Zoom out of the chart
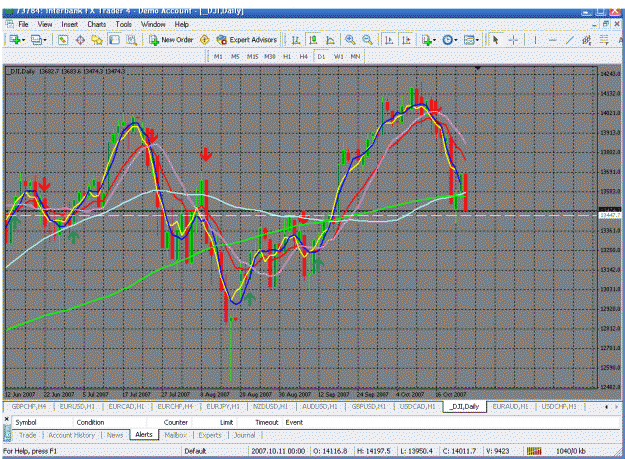 tap(368, 40)
